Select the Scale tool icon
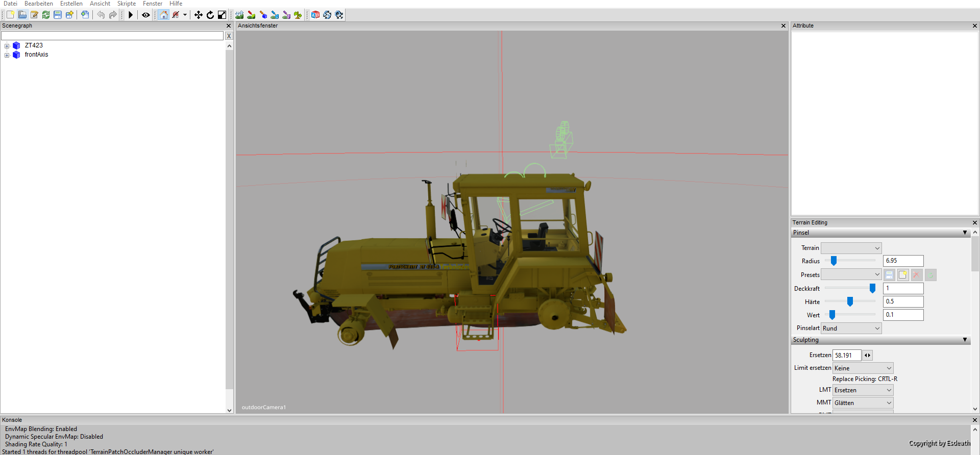The height and width of the screenshot is (455, 980). pos(222,15)
